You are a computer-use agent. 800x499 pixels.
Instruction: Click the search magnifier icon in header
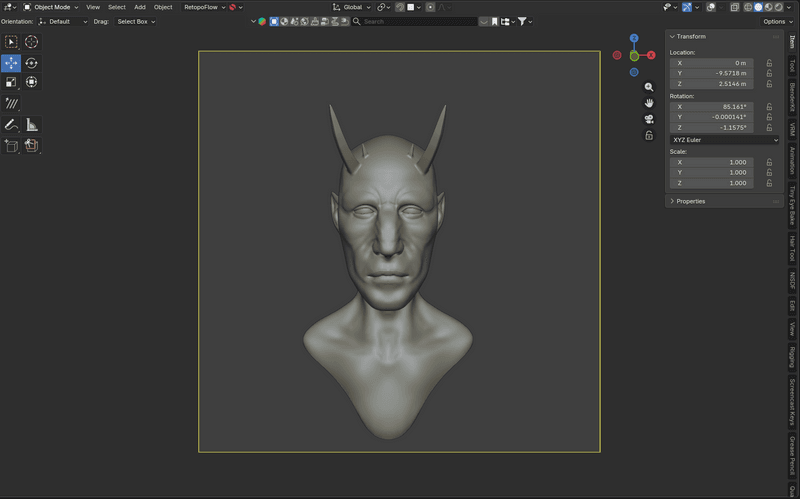point(357,21)
